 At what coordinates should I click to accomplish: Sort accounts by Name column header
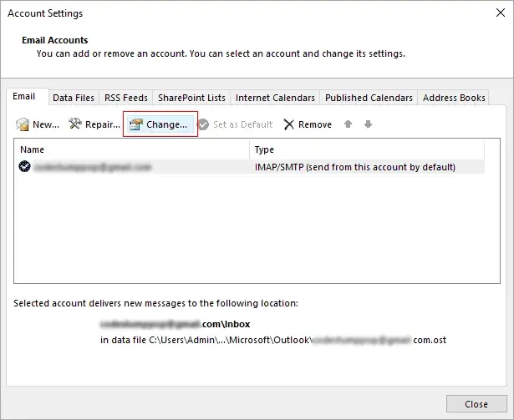coord(132,149)
